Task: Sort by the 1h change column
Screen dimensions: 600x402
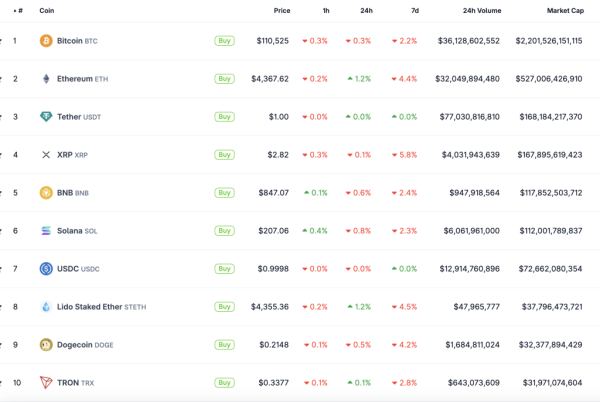Action: coord(326,11)
